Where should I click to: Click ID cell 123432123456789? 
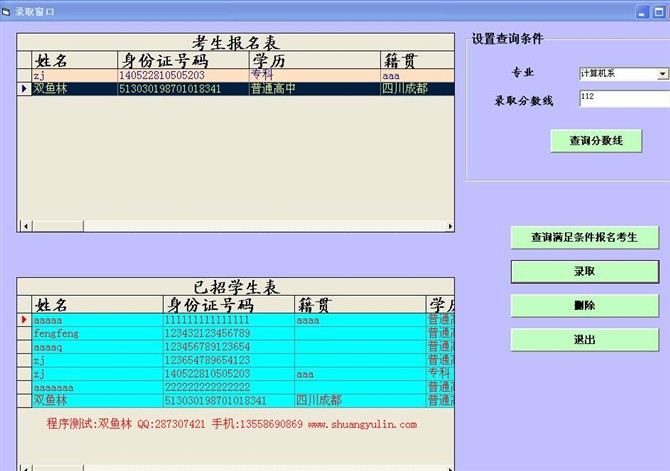(229, 333)
